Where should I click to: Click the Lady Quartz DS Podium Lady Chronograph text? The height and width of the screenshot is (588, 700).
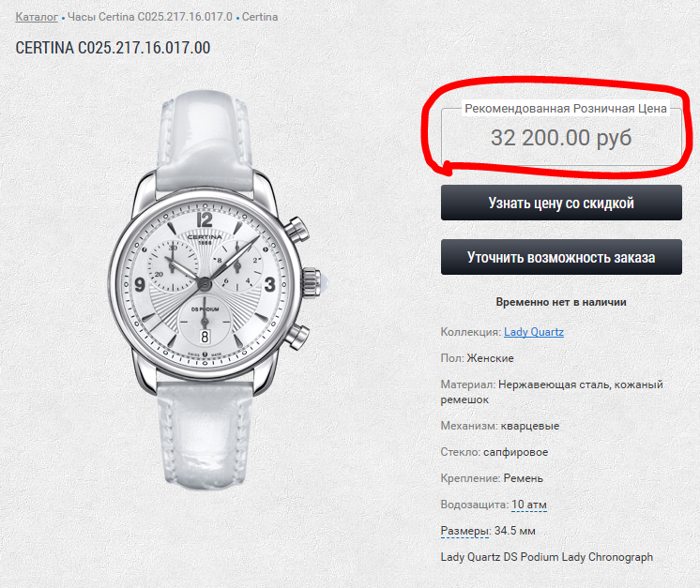click(546, 557)
